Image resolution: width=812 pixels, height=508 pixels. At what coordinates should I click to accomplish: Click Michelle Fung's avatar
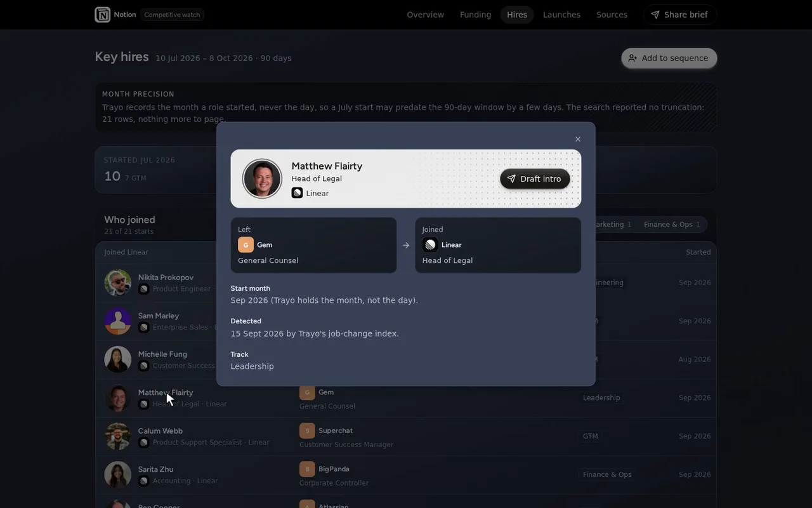[117, 359]
